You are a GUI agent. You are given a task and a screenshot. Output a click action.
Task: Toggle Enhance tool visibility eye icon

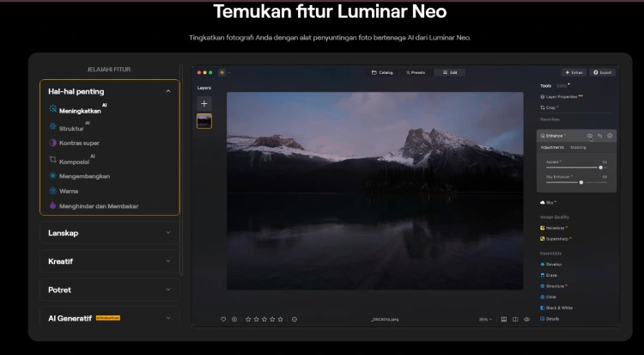[589, 136]
